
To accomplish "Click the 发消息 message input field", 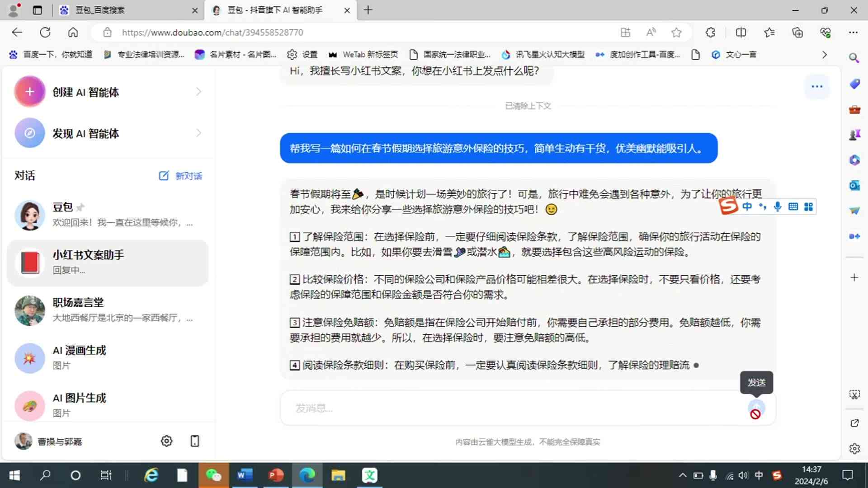I will click(515, 408).
